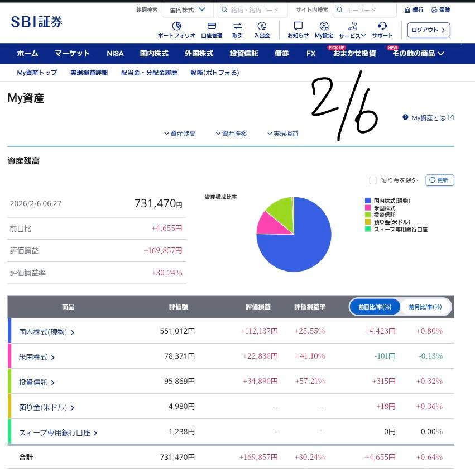Image resolution: width=475 pixels, height=476 pixels.
Task: Select the 前日比/率(%) toggle option
Action: (375, 307)
